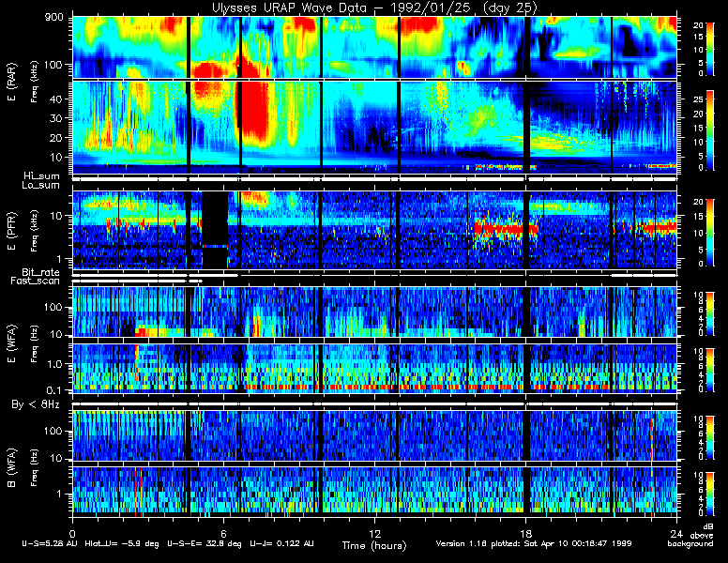Click the bottom B (WFA) low-frequency panel
Screen dimensions: 728x563
374,491
